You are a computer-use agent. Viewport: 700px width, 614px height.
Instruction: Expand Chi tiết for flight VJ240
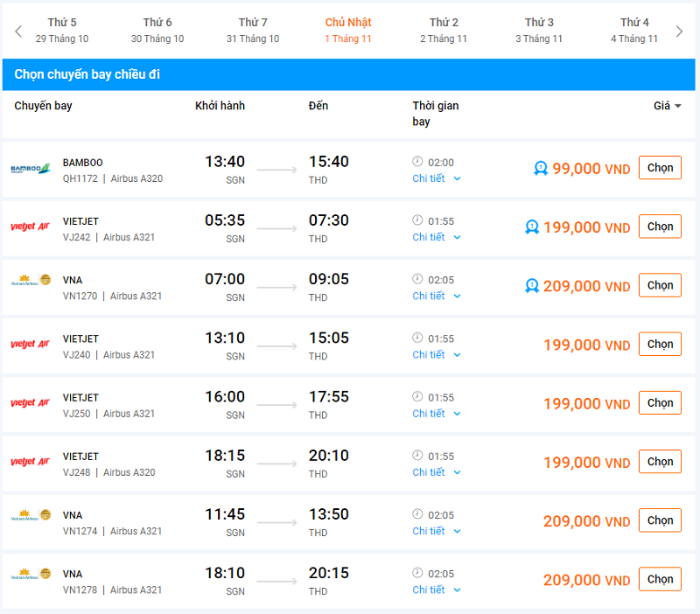click(436, 355)
